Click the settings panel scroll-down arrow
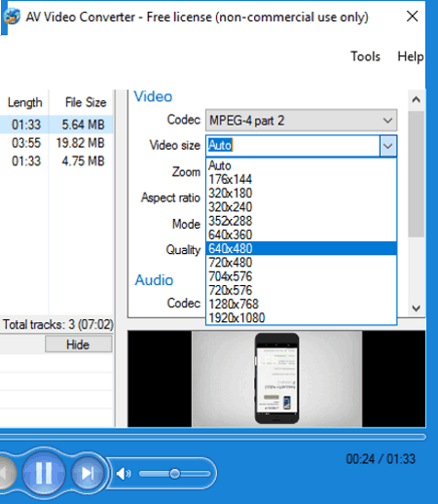This screenshot has height=504, width=438. tap(417, 308)
